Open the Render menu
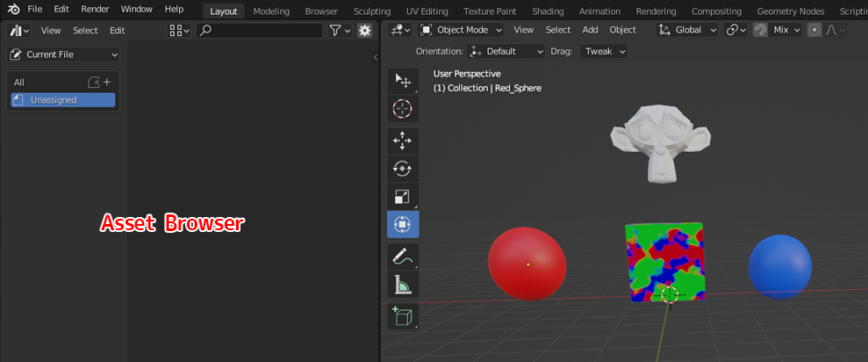The height and width of the screenshot is (362, 868). (95, 10)
